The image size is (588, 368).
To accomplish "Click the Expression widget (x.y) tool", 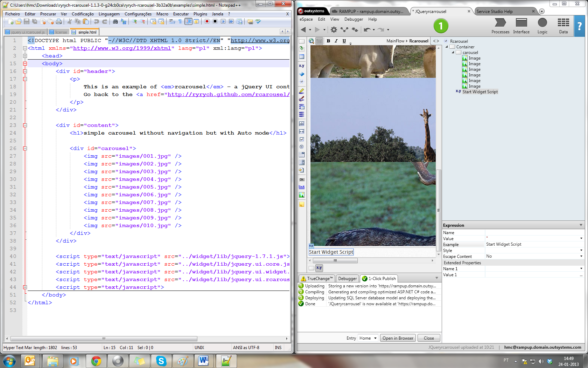I will (301, 66).
